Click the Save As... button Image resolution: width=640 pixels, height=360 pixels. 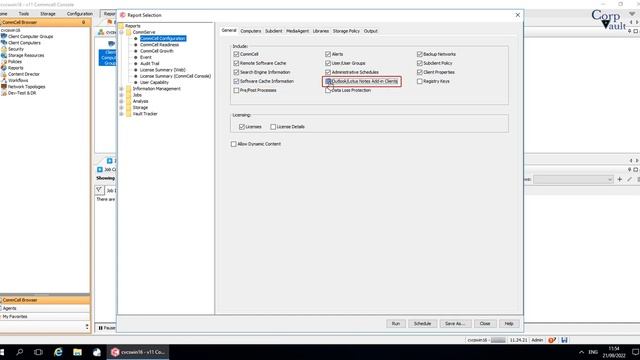pos(455,323)
